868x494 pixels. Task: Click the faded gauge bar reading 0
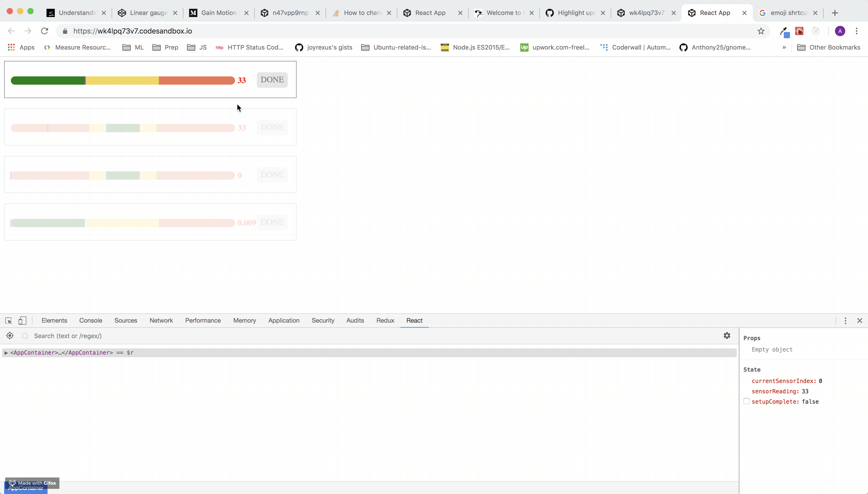[x=123, y=176]
